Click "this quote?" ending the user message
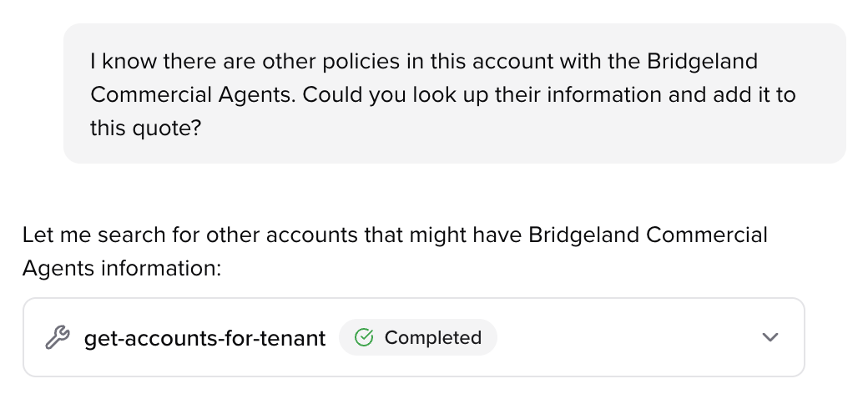The image size is (868, 399). tap(146, 128)
